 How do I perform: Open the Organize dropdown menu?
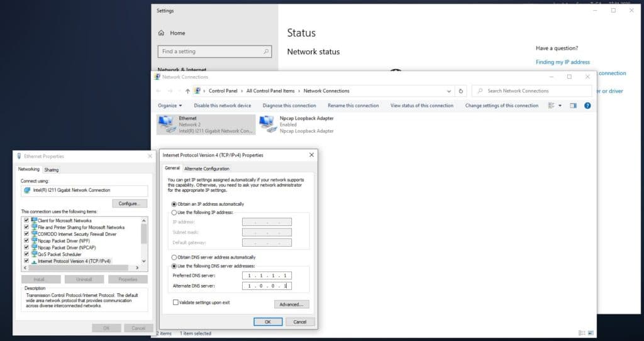tap(170, 106)
